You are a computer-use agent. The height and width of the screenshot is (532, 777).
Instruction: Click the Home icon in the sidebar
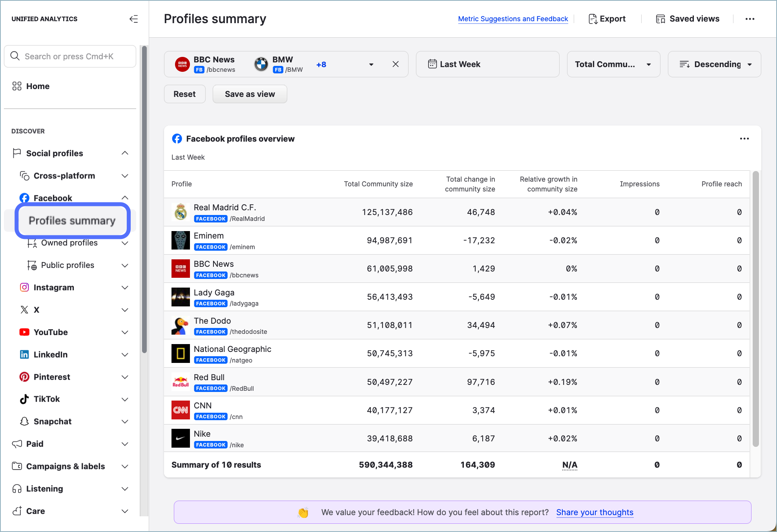[x=17, y=86]
